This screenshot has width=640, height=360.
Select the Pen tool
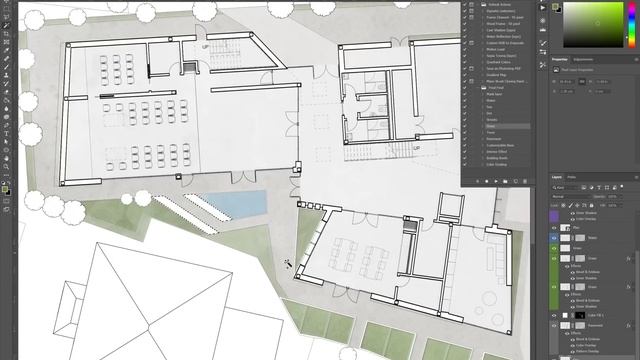tap(6, 125)
